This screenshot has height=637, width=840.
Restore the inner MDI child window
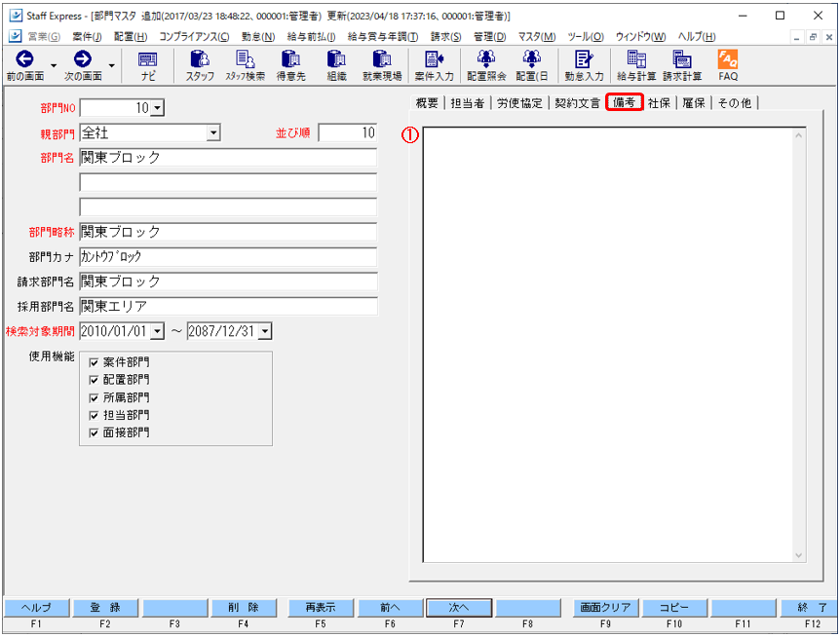click(813, 37)
